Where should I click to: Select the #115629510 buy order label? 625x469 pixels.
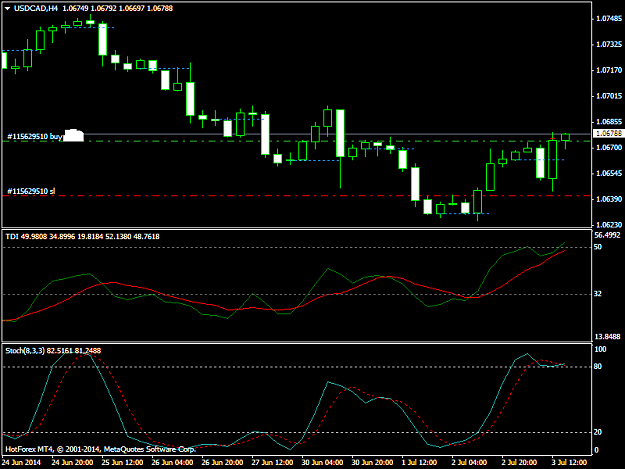pyautogui.click(x=35, y=137)
